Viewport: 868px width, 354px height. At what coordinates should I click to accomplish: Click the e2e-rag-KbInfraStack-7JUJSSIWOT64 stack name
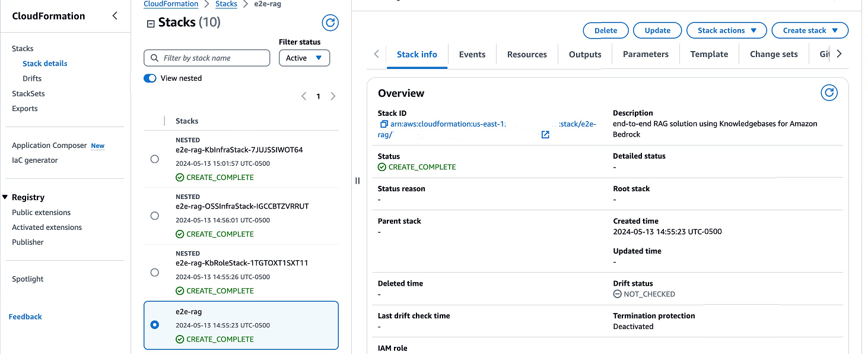(x=239, y=150)
